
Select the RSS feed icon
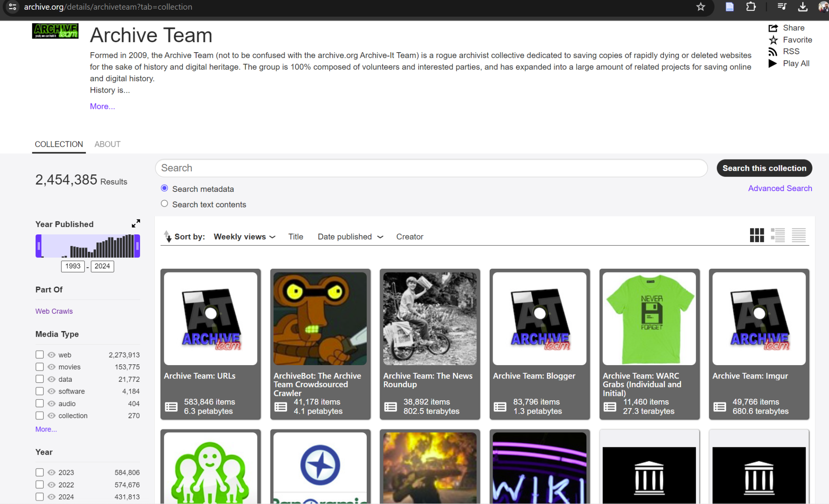(x=773, y=51)
